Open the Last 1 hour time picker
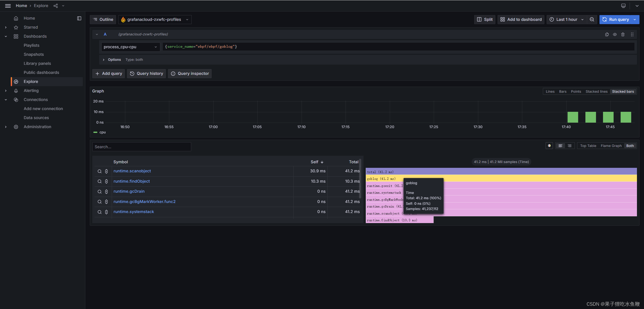This screenshot has height=309, width=644. [567, 20]
